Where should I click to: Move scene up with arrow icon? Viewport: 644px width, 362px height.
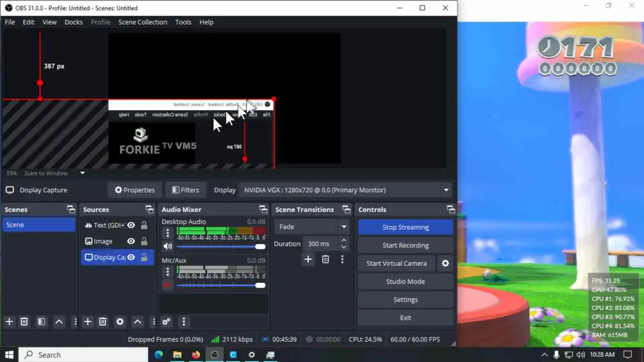pyautogui.click(x=59, y=322)
